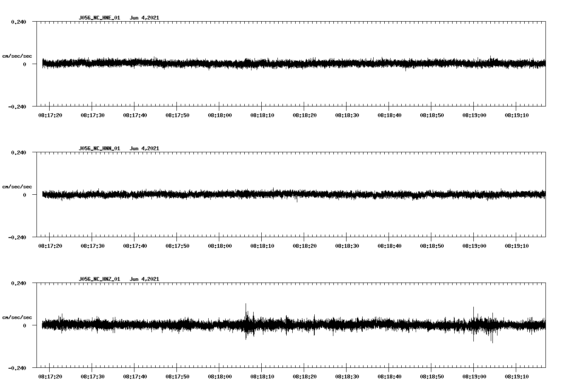Click the -0.240 lower limit on HNE axis
The width and height of the screenshot is (576, 392).
(x=17, y=106)
